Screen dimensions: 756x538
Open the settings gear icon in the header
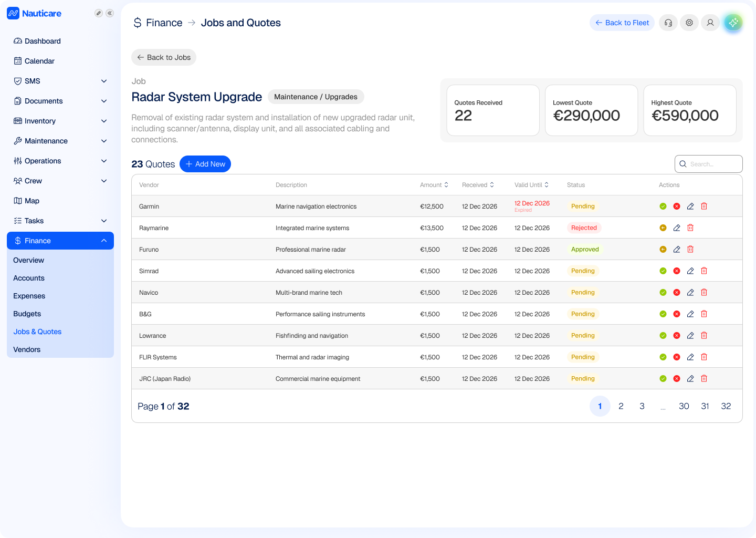coord(689,23)
